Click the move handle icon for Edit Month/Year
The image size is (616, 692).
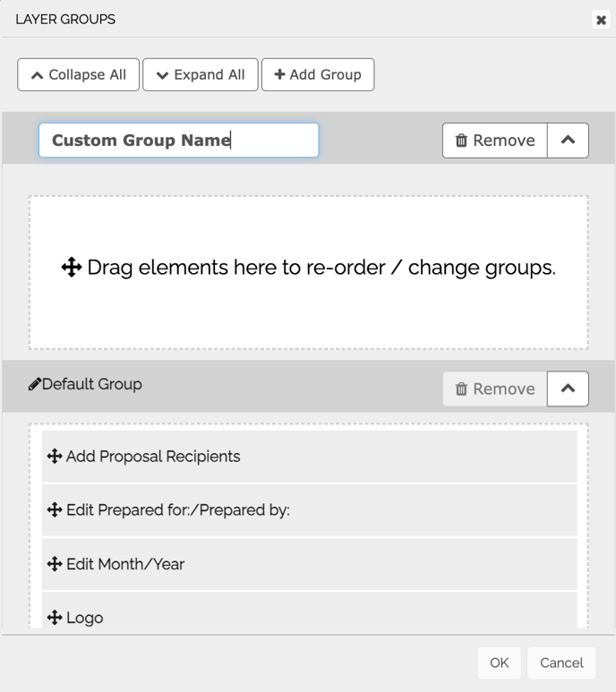tap(55, 564)
